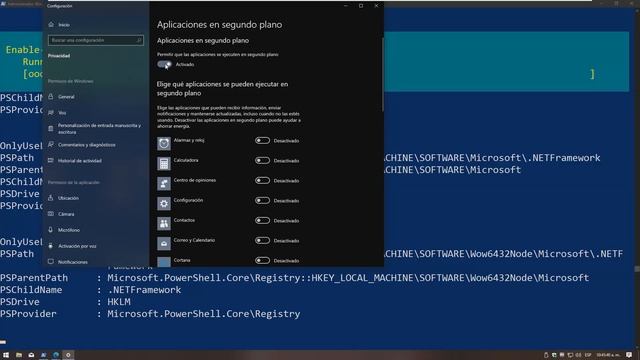Click the feedback icon beside Comentarios y diagnósticos
Screen dimensions: 640x360
[x=51, y=145]
